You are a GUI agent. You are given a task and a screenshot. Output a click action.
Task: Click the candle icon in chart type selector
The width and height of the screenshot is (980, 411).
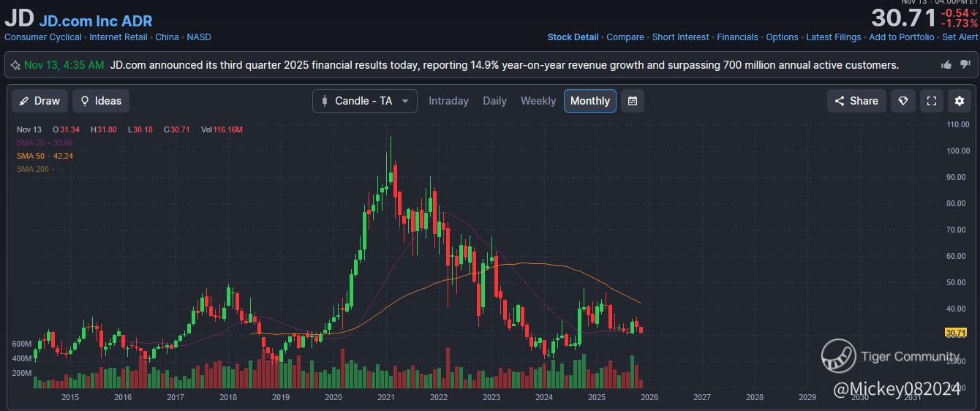tap(325, 101)
